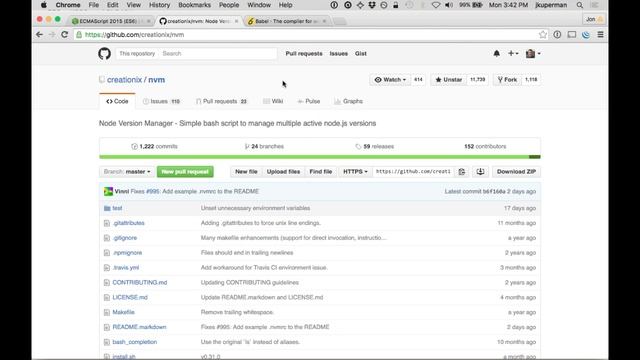Click the browser back arrow

click(x=40, y=35)
